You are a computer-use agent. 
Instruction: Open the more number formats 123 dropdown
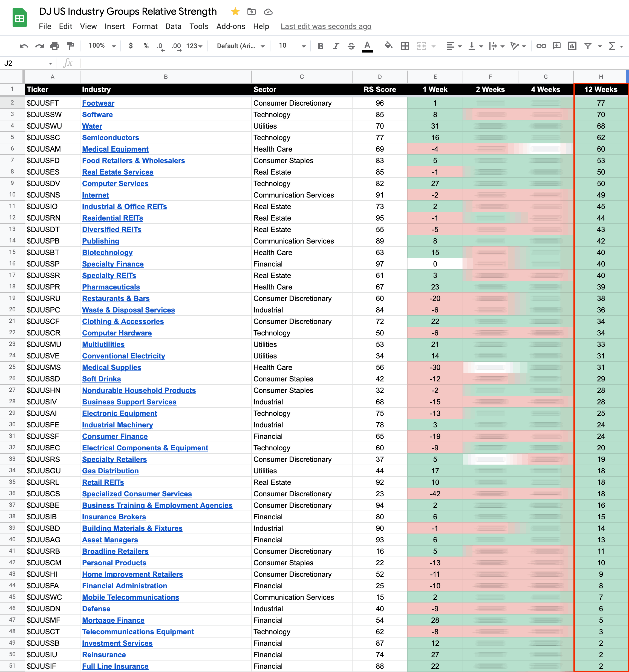tap(194, 46)
